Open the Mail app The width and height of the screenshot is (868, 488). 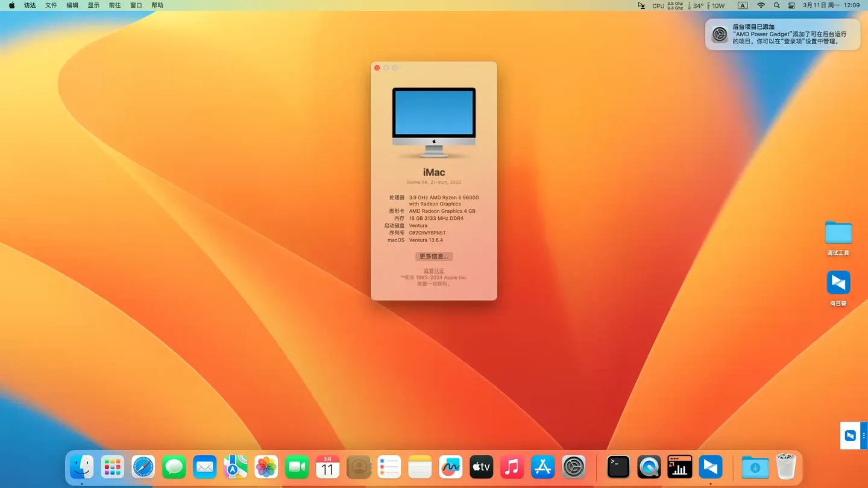pos(204,467)
